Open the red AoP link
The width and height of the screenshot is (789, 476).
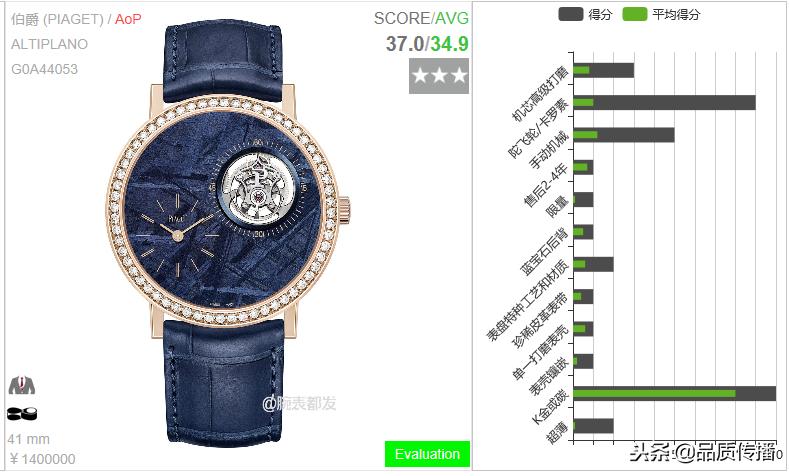pos(128,19)
